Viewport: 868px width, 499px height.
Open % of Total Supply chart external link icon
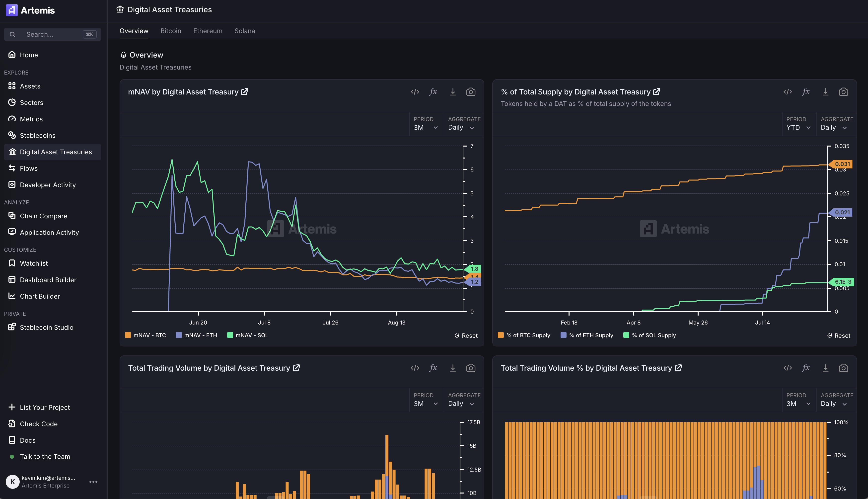pyautogui.click(x=657, y=92)
